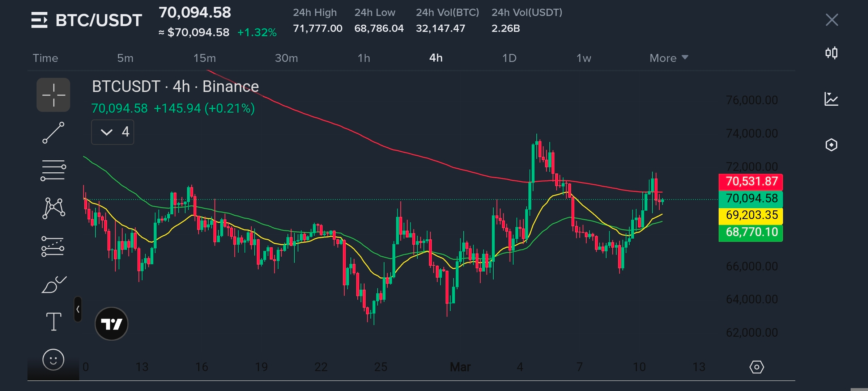Collapse the drawing toolbar with side arrow
The width and height of the screenshot is (868, 391).
(x=78, y=309)
